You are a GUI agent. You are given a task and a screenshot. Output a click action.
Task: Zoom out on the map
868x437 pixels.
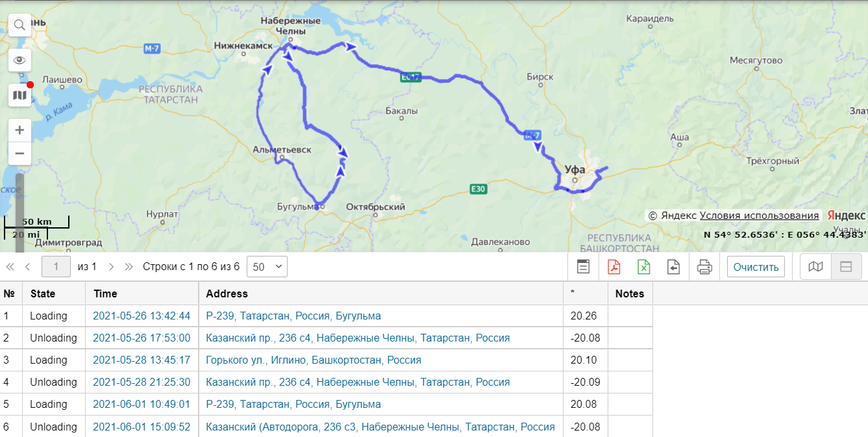coord(19,154)
